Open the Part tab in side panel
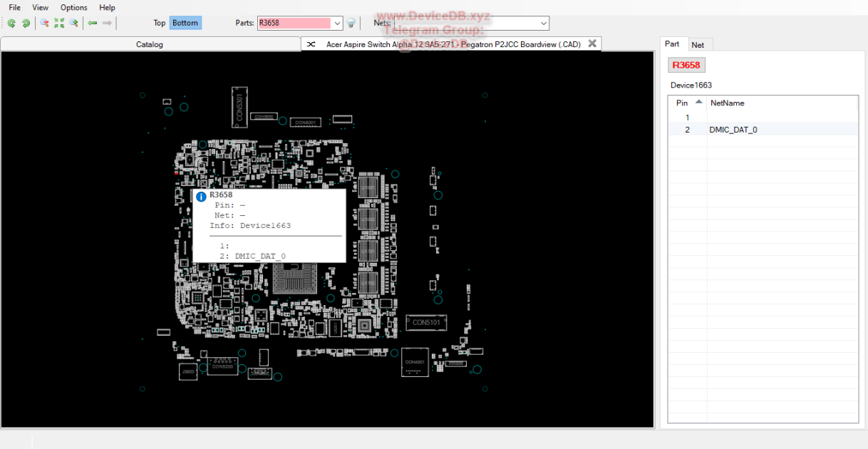 672,44
